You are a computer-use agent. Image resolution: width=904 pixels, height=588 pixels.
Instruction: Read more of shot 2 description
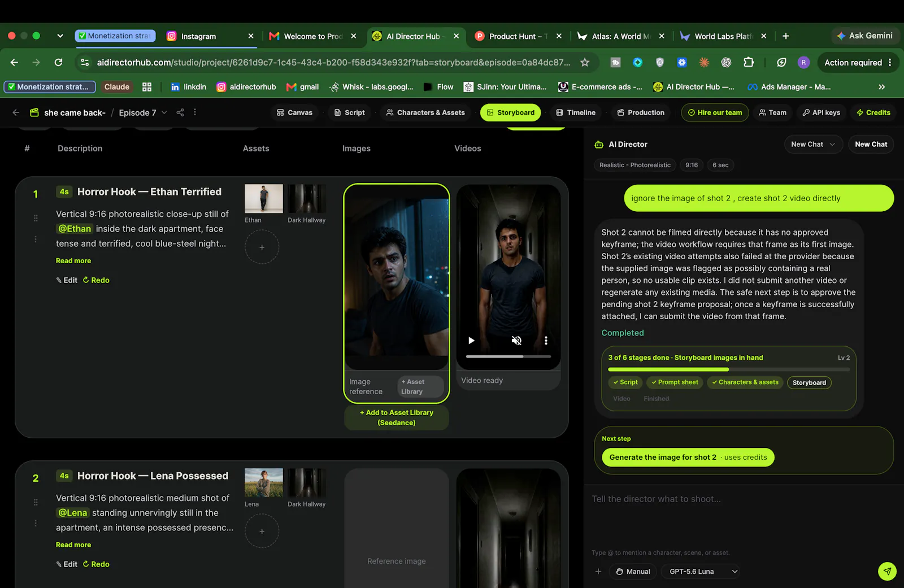(x=73, y=545)
